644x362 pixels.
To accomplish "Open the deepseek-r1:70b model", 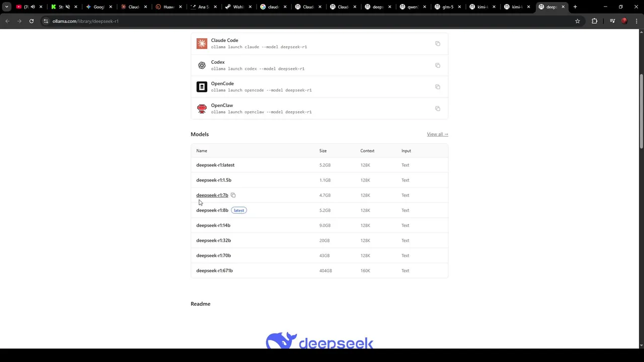I will [213, 255].
